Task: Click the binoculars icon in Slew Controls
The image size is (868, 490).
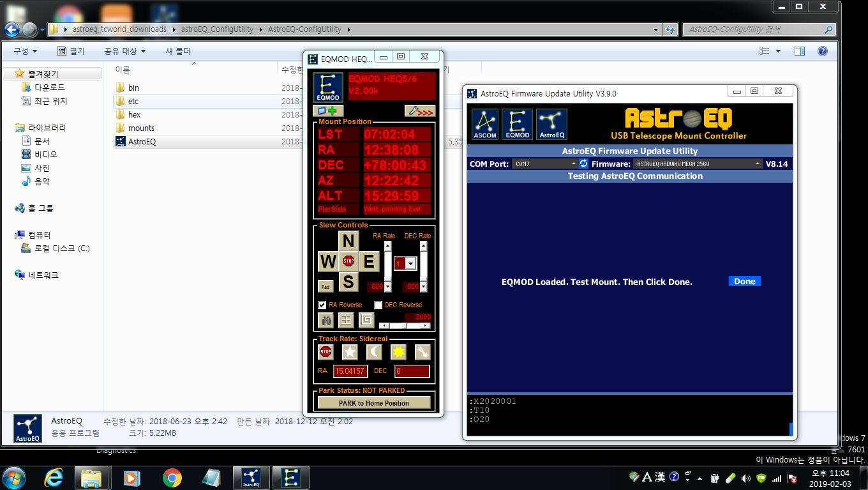Action: pos(326,320)
